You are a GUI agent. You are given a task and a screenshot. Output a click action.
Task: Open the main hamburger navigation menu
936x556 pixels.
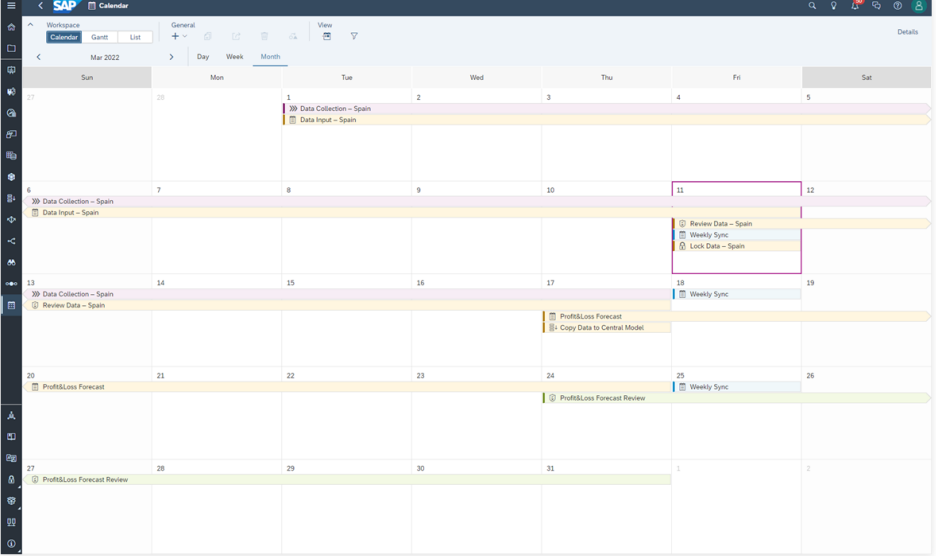tap(11, 5)
